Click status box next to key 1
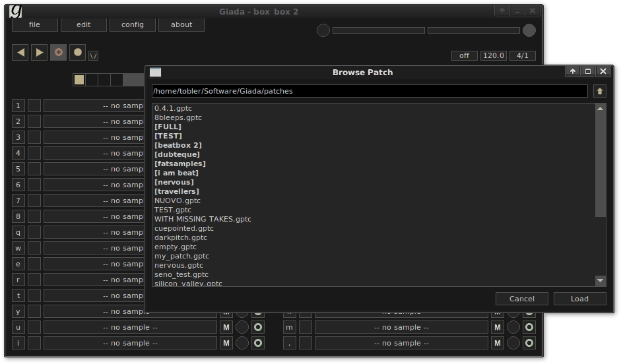Screen dimensions: 621x364 (34, 106)
